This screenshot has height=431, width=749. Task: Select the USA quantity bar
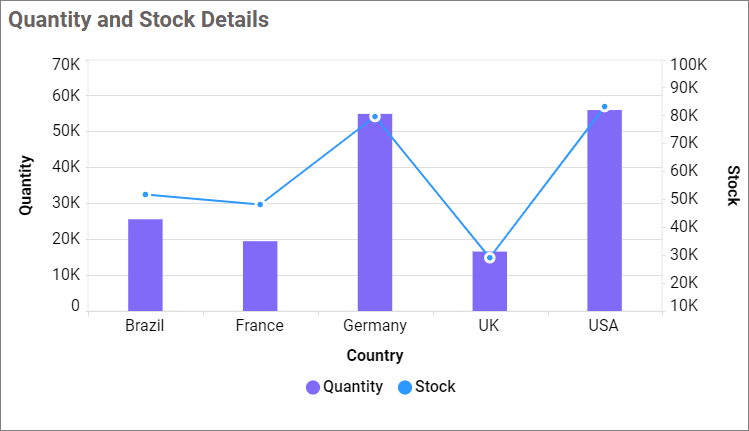point(604,210)
